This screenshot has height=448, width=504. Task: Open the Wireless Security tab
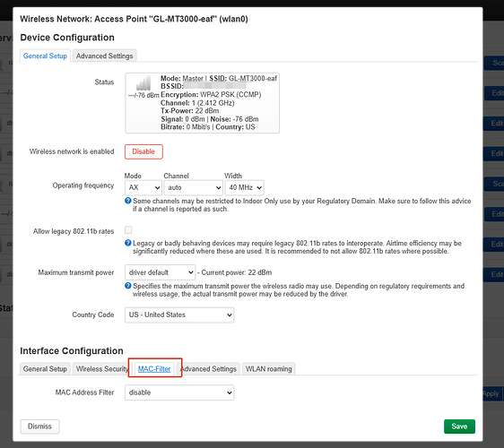click(102, 369)
